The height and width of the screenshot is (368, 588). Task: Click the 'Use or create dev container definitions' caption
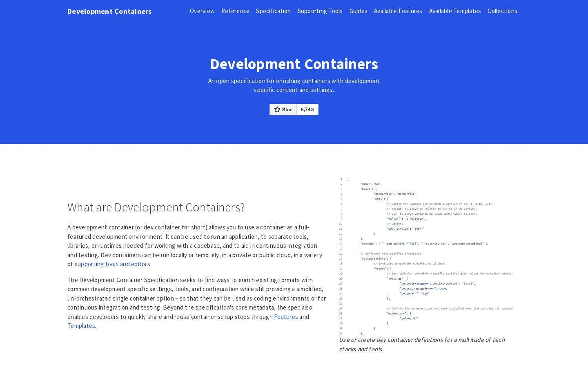tap(422, 344)
